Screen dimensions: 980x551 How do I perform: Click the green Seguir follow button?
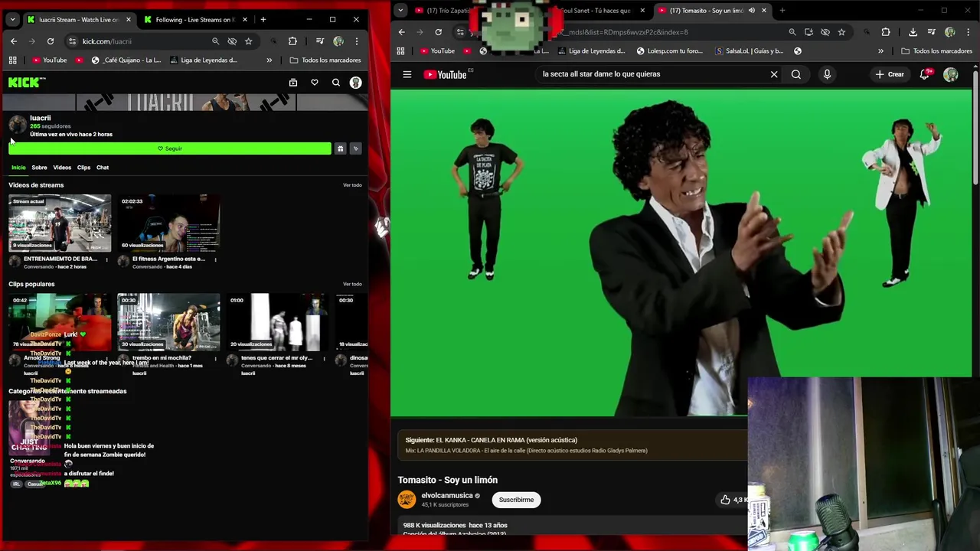point(170,148)
